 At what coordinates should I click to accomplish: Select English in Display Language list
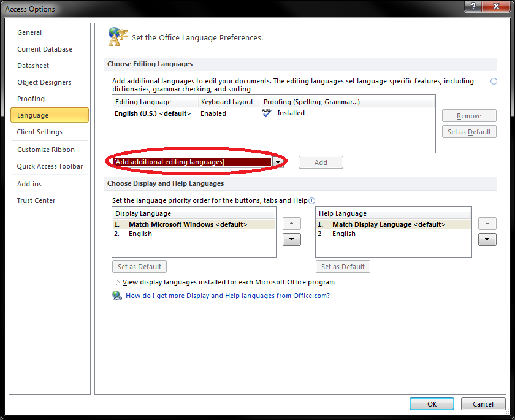tap(194, 234)
